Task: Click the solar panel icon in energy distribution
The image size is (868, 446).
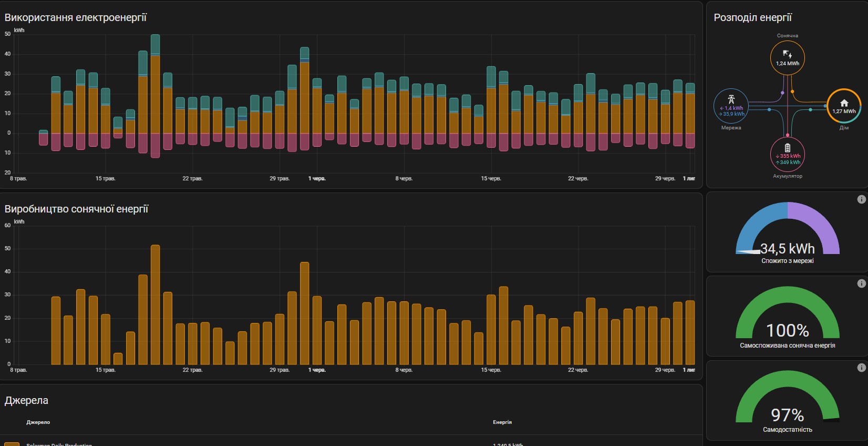Action: pyautogui.click(x=787, y=54)
